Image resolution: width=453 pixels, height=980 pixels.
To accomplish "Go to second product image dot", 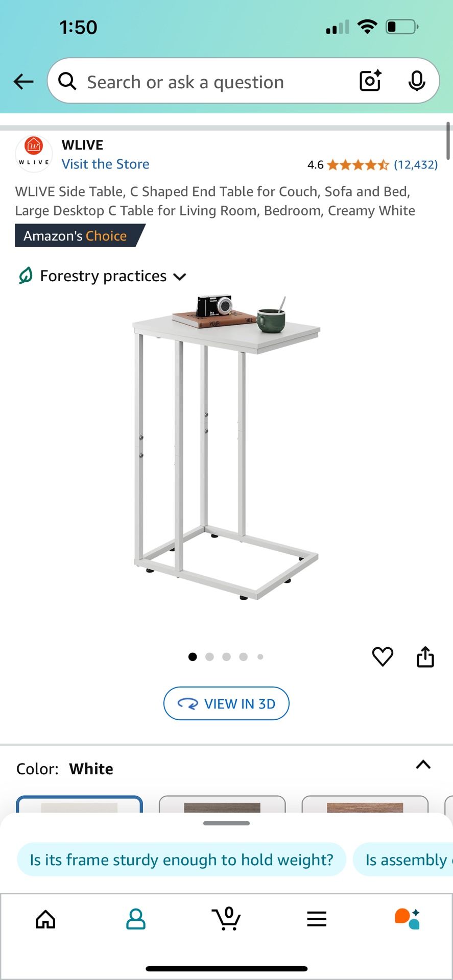I will tap(209, 657).
